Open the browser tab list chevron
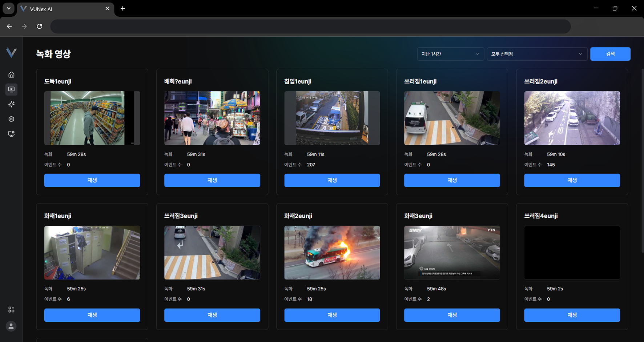Viewport: 644px width, 342px height. [8, 8]
